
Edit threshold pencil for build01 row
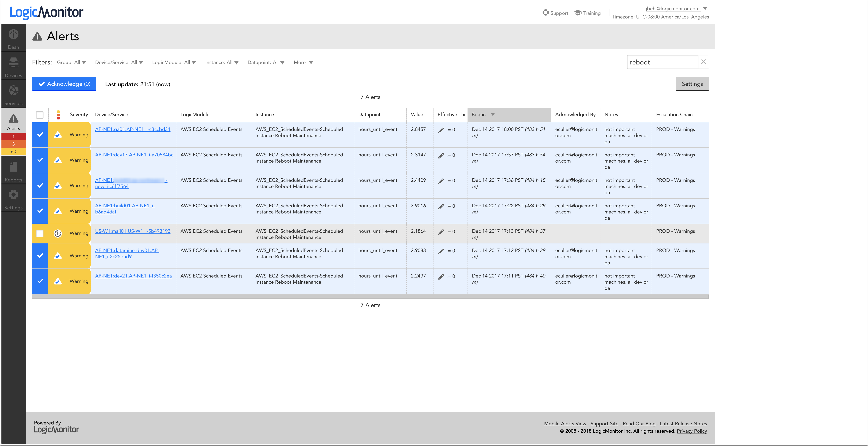point(441,206)
